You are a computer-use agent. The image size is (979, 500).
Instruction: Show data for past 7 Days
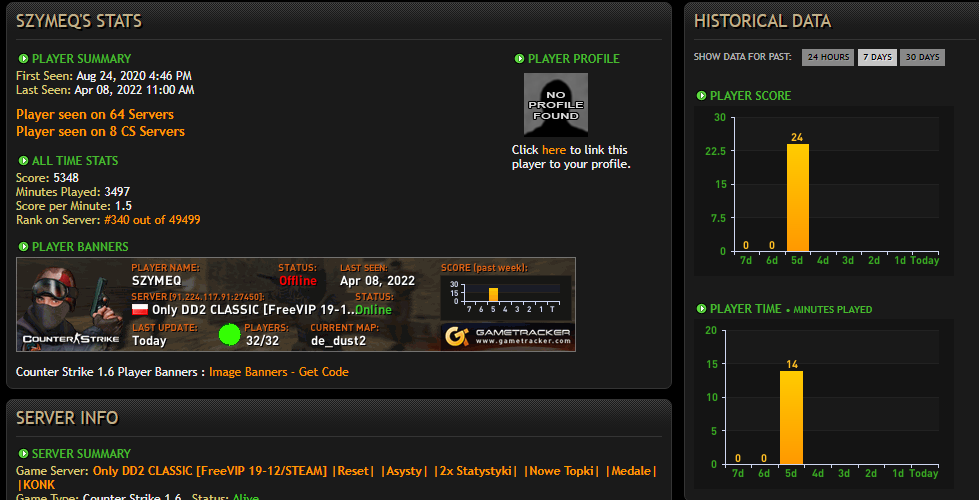tap(877, 57)
